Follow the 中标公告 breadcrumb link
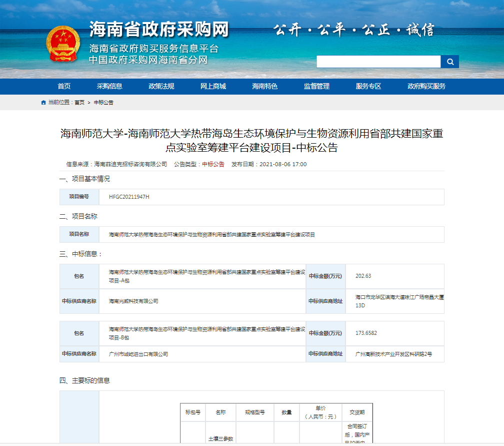Screen dimensions: 504x446 (x=103, y=102)
